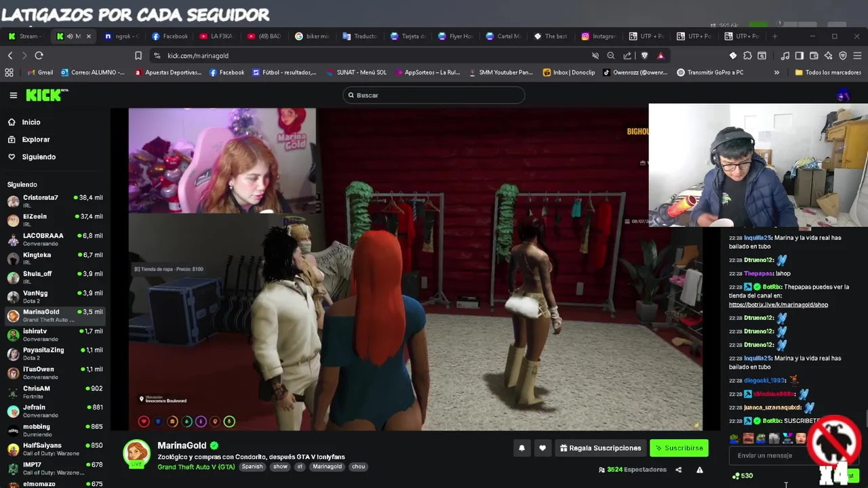This screenshot has width=868, height=488.
Task: Open mobbing channel in following list
Action: 54,430
